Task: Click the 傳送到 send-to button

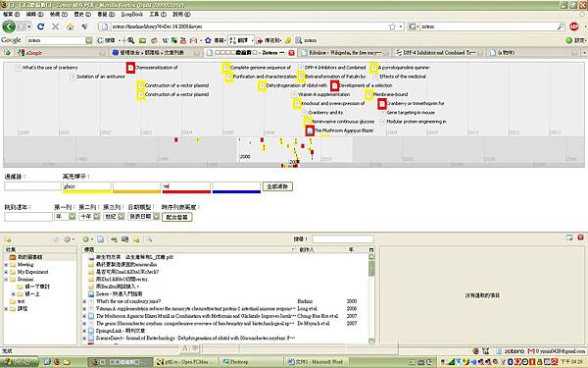Action: pos(269,40)
